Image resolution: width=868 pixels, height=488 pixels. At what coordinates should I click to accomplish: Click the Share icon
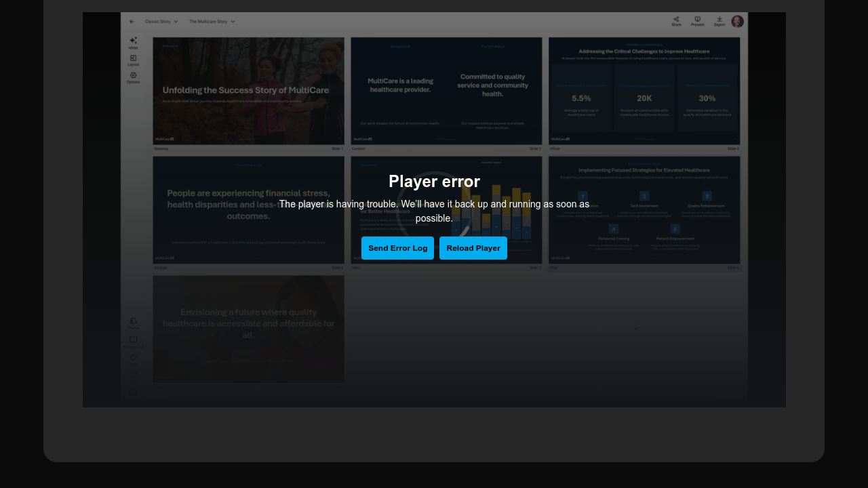pos(676,21)
